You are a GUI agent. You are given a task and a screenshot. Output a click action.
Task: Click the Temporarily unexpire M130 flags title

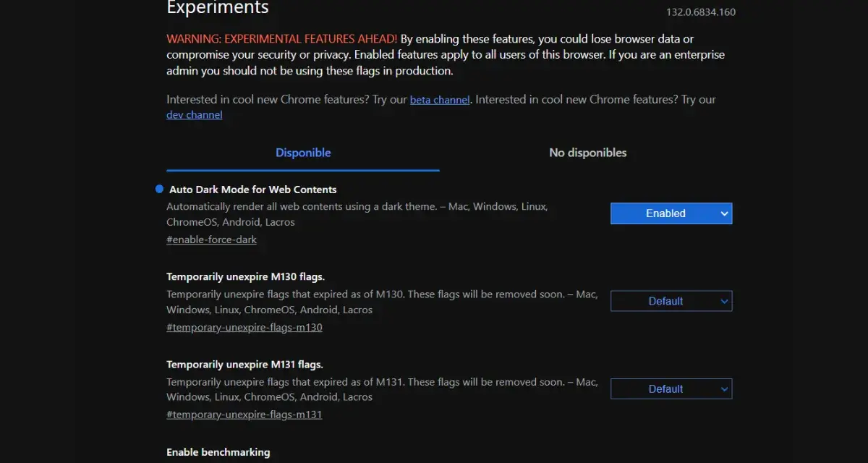point(244,277)
